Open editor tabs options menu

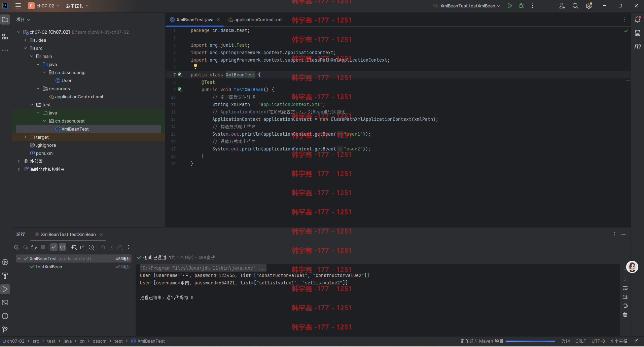(624, 20)
